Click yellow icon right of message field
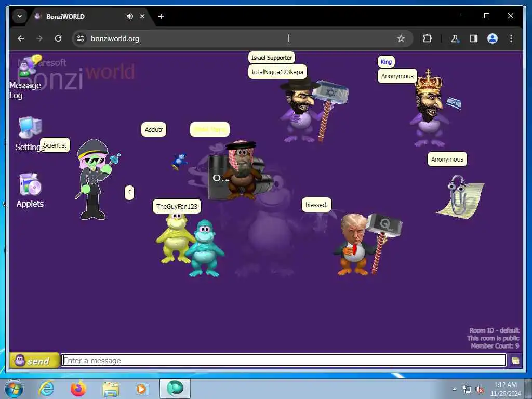The image size is (532, 399). pyautogui.click(x=515, y=361)
